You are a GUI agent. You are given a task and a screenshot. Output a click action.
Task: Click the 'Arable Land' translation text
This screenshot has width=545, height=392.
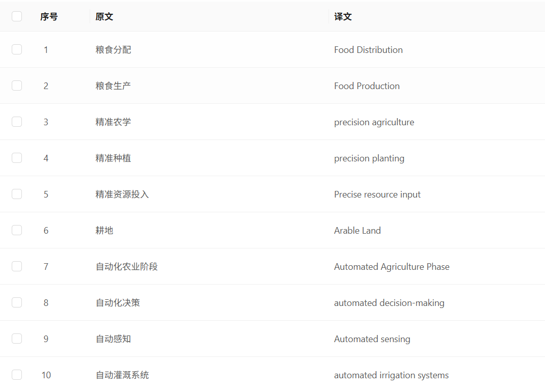click(x=357, y=231)
